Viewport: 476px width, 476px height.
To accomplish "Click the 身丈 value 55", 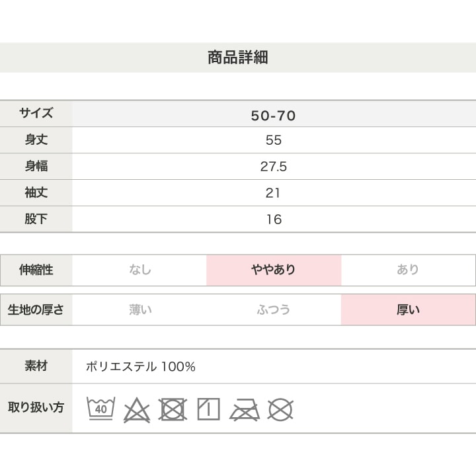I will coord(274,140).
